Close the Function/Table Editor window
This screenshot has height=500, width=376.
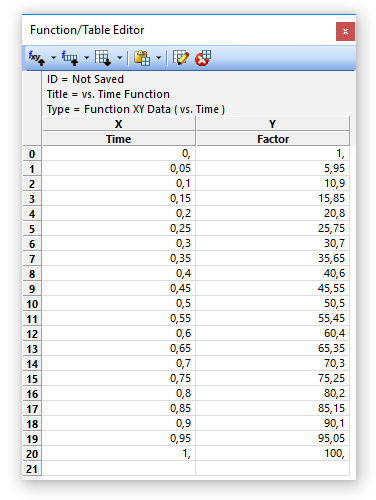click(x=345, y=31)
